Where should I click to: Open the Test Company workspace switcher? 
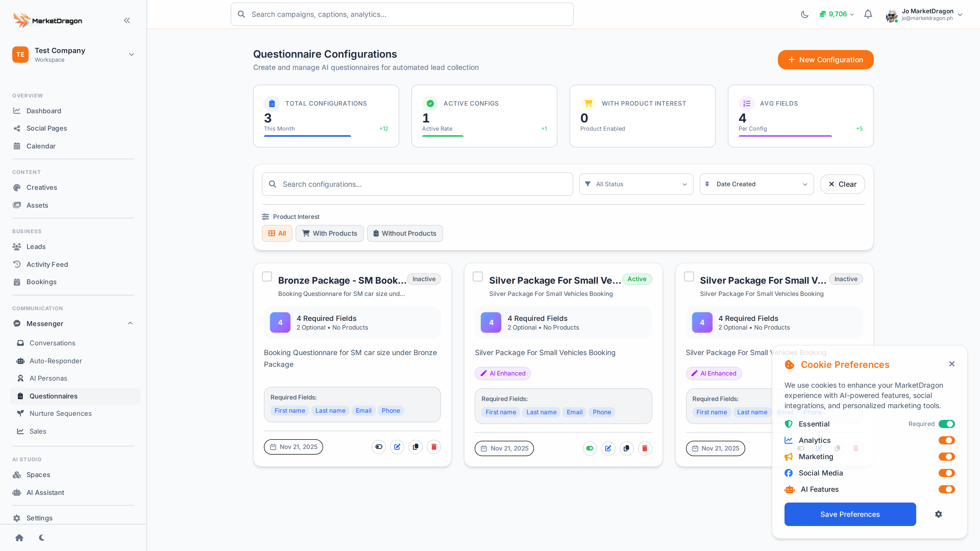[x=73, y=54]
